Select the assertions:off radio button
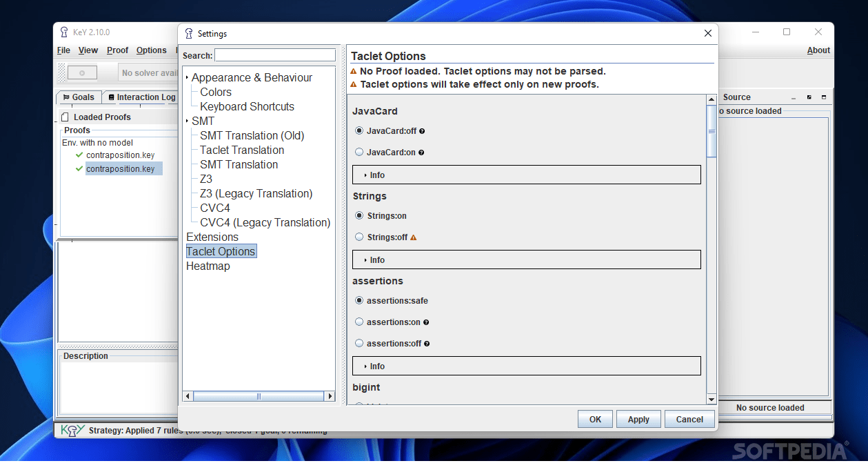 pos(359,343)
